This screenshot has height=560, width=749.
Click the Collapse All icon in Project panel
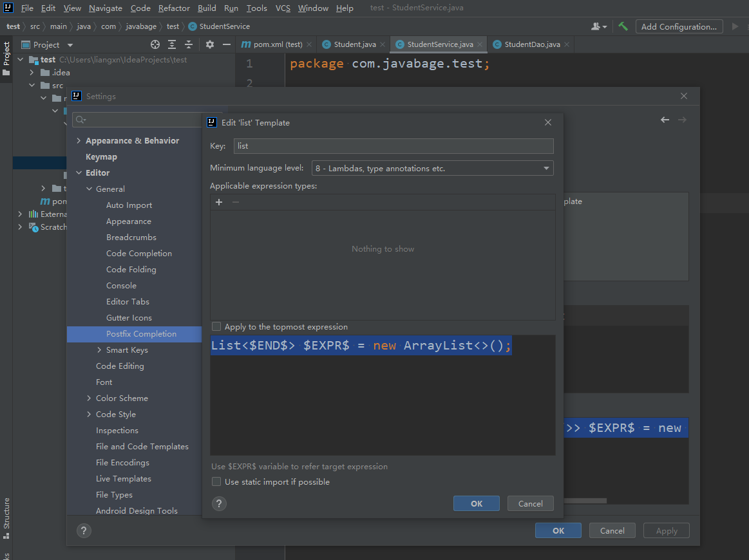point(189,44)
